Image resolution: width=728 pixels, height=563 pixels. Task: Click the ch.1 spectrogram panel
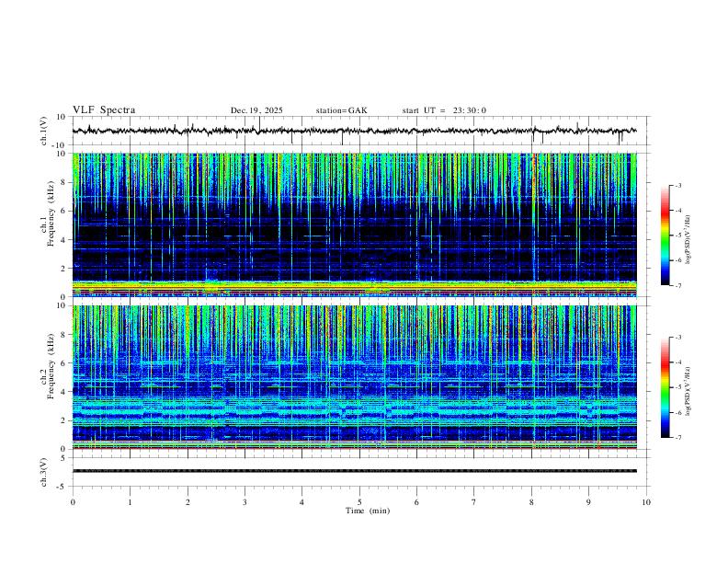355,224
